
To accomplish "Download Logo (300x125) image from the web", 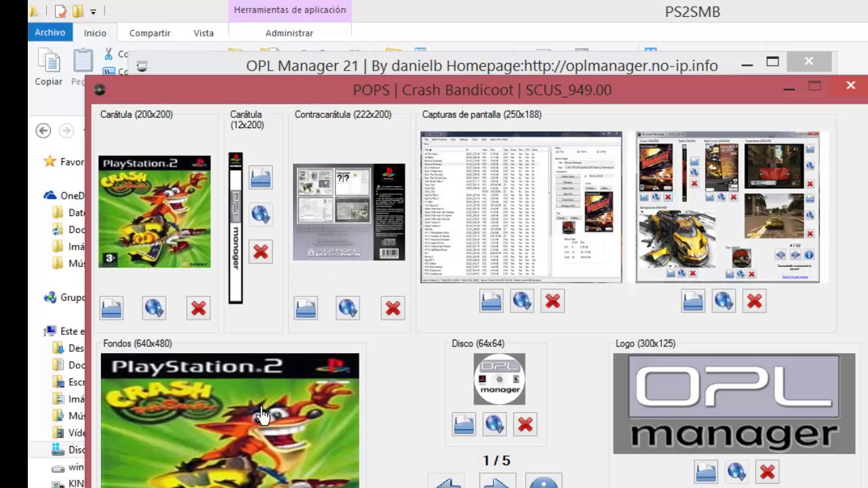I will 736,472.
